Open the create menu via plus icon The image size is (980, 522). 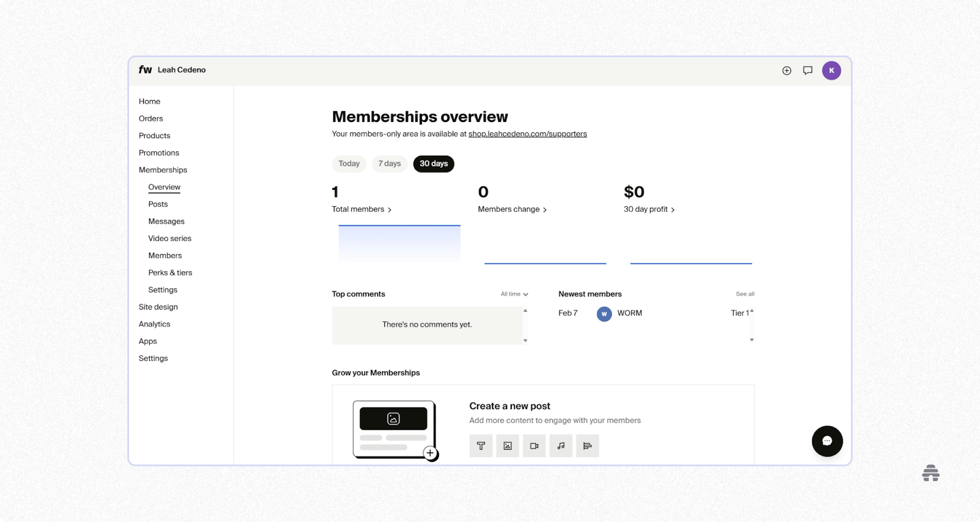pyautogui.click(x=786, y=70)
